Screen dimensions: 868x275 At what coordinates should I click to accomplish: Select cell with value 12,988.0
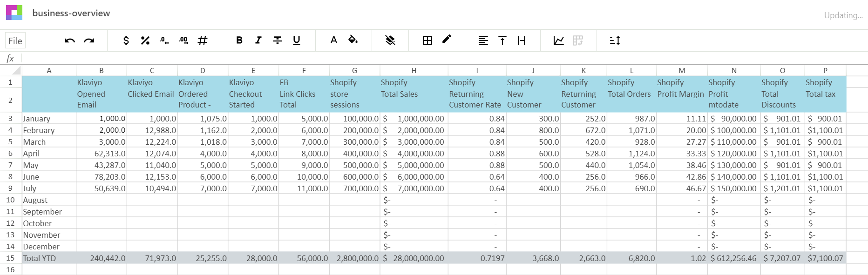point(152,130)
